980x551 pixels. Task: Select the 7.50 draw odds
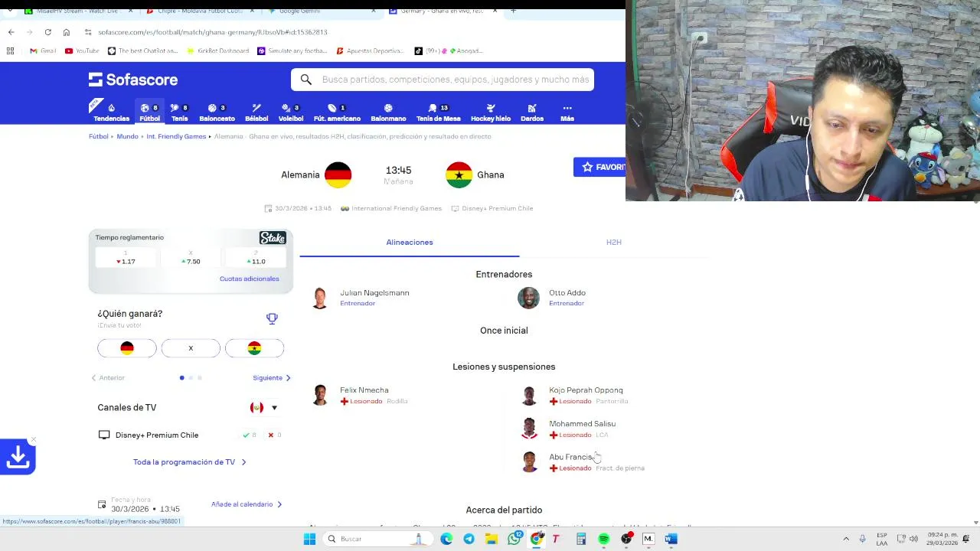click(191, 258)
